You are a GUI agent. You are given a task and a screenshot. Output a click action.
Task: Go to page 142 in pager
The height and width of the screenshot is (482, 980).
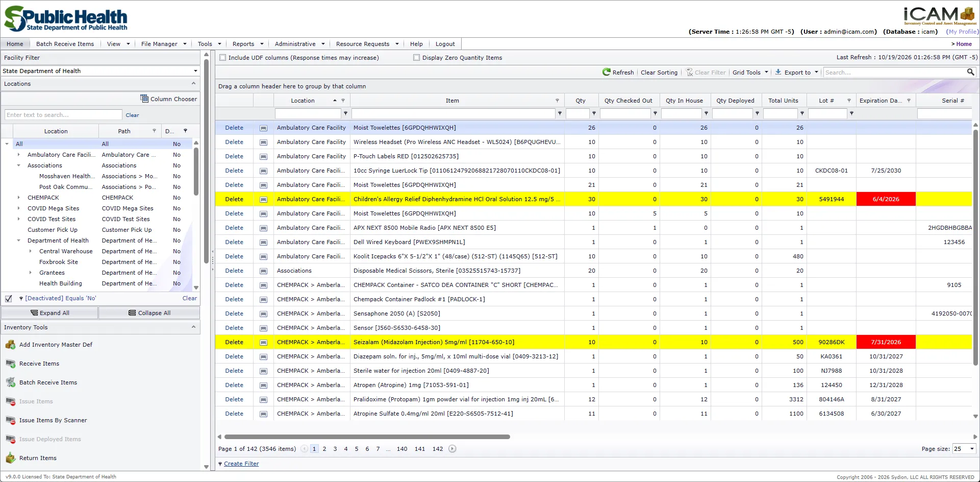pos(438,449)
